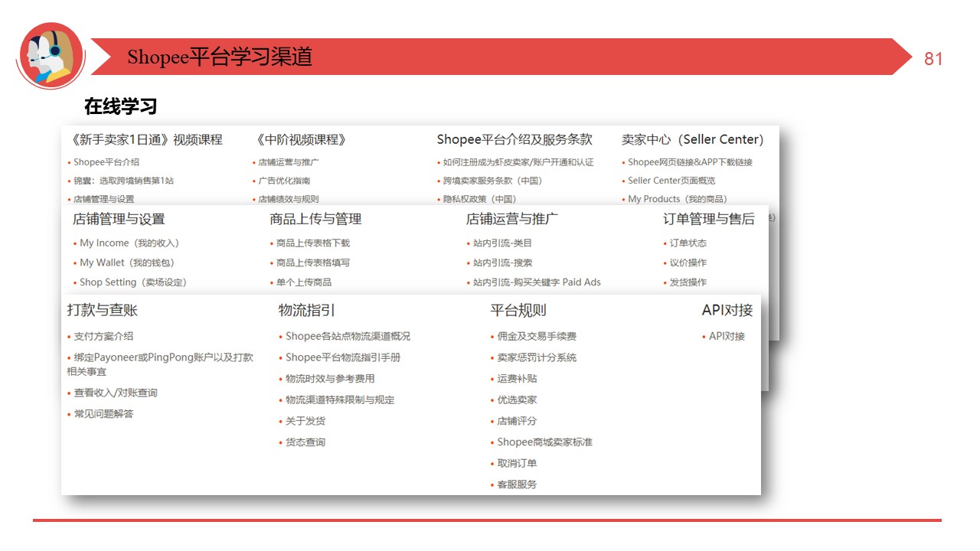Open the 单个上传商品 link
The width and height of the screenshot is (980, 551).
click(x=304, y=282)
